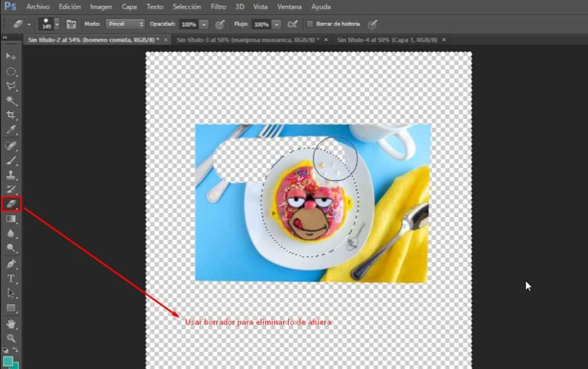Open the Vista menu

click(260, 7)
